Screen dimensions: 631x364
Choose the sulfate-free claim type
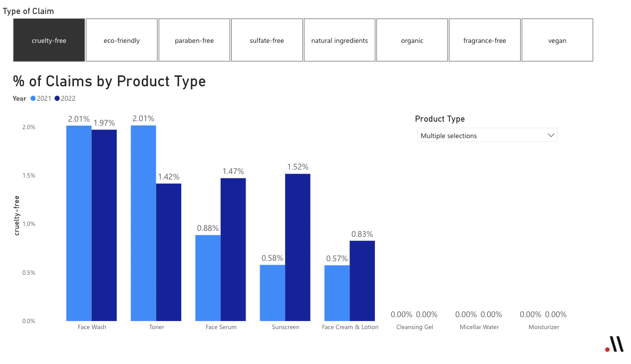(x=267, y=40)
